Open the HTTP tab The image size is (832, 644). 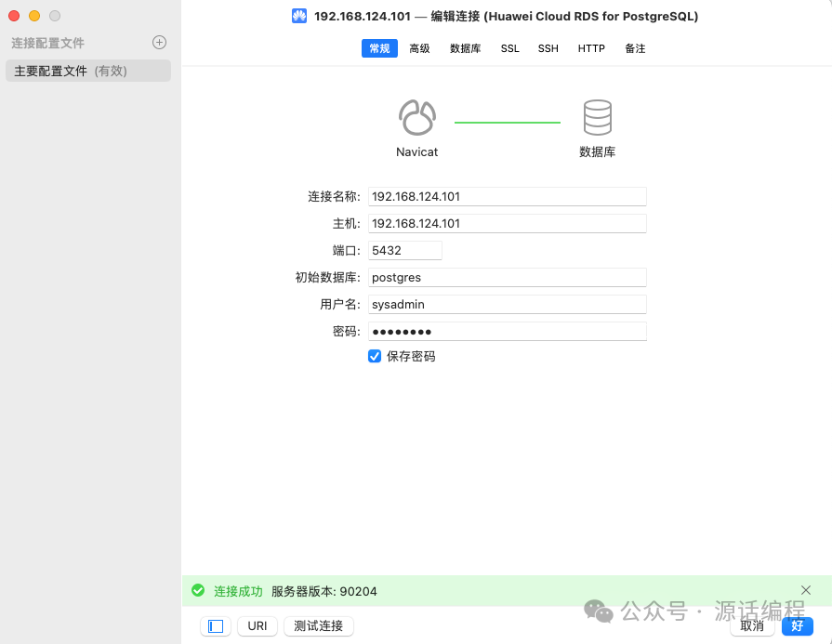pyautogui.click(x=591, y=48)
